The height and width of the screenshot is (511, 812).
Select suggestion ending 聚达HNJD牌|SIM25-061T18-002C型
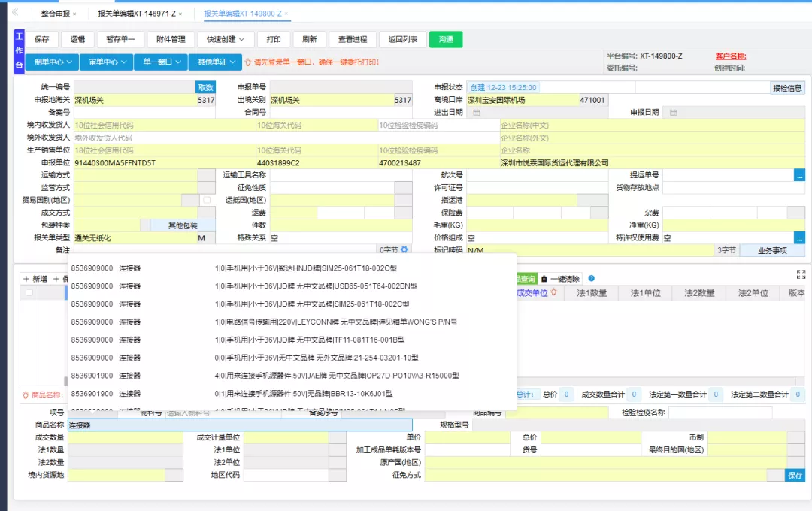pyautogui.click(x=292, y=268)
